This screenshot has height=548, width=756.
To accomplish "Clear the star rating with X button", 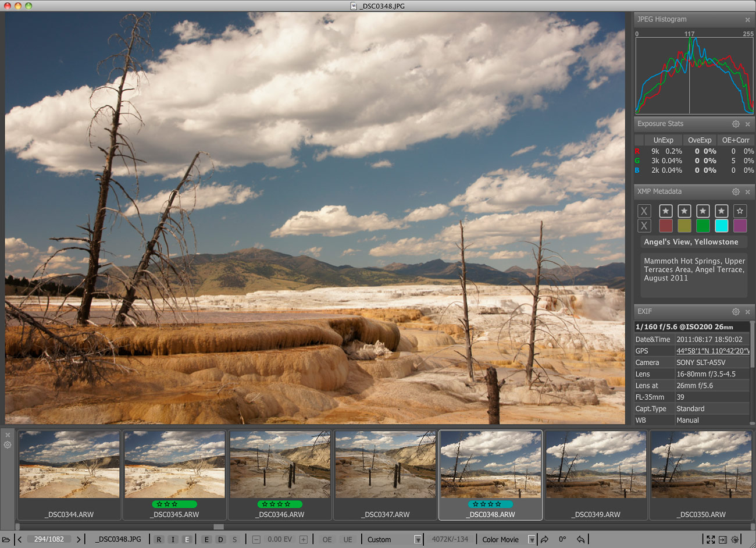I will point(644,211).
